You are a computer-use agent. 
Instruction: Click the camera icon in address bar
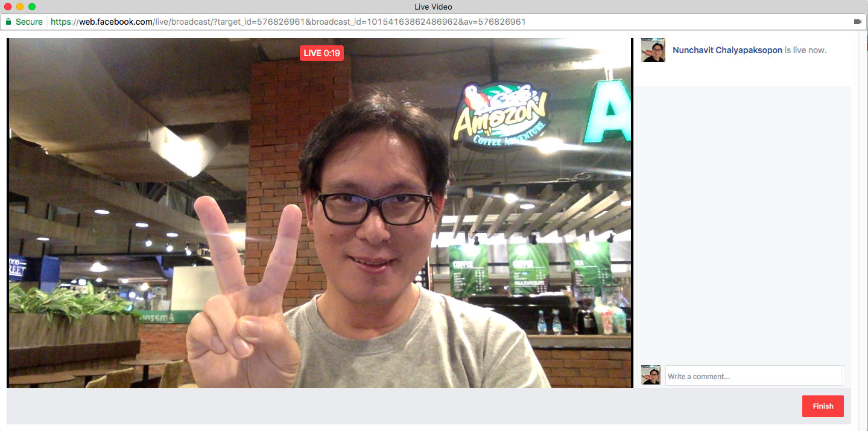point(858,22)
